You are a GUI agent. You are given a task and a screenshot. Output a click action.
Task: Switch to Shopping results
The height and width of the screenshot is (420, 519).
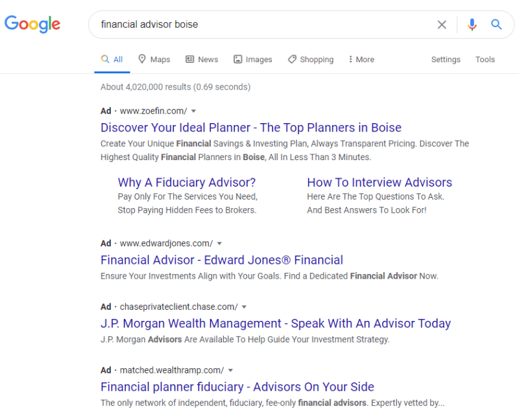311,60
